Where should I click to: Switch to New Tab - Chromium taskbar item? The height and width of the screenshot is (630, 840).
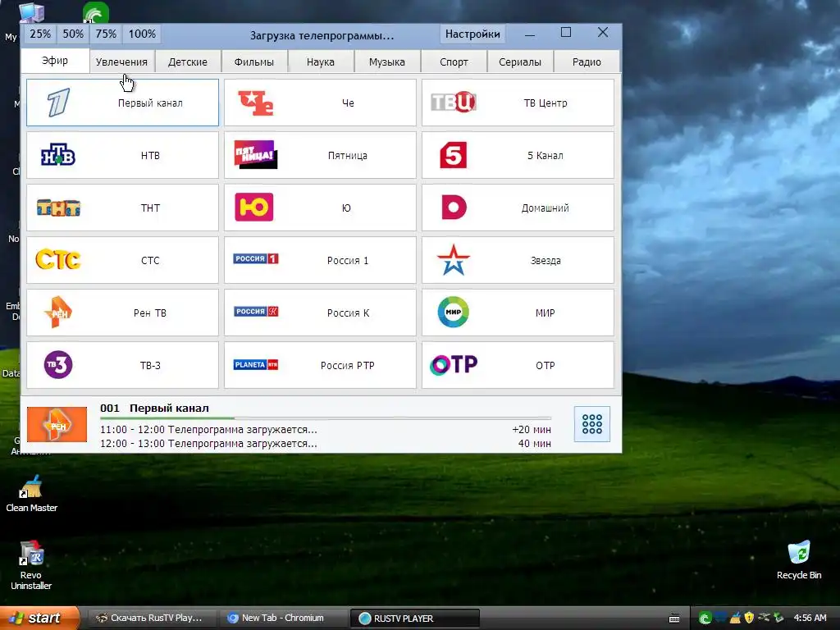(x=282, y=618)
